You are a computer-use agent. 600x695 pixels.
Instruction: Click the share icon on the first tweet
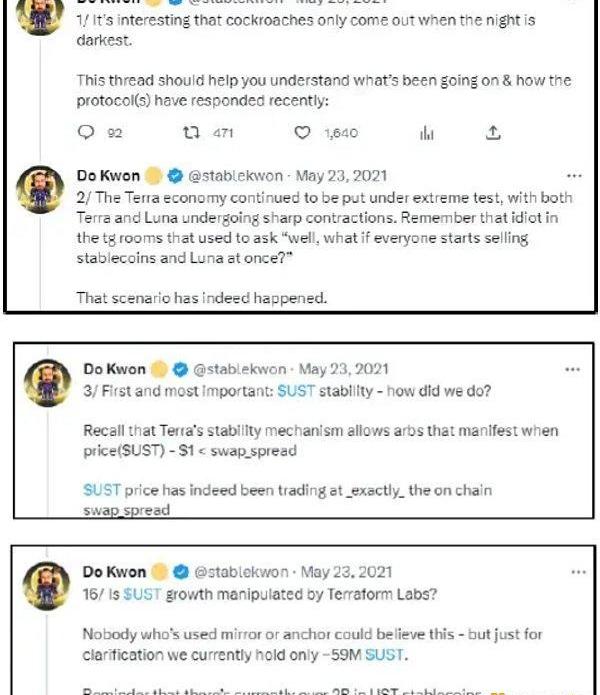click(x=492, y=133)
